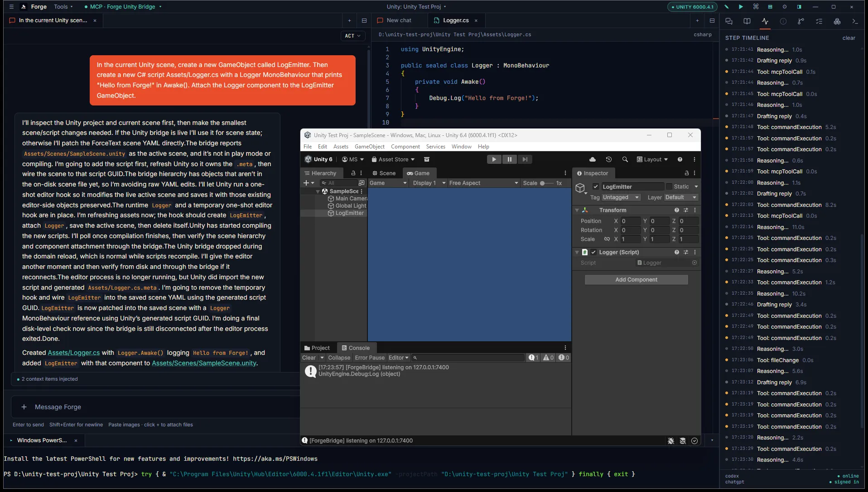Enable the Static checkbox for LogEmitter

coord(669,186)
